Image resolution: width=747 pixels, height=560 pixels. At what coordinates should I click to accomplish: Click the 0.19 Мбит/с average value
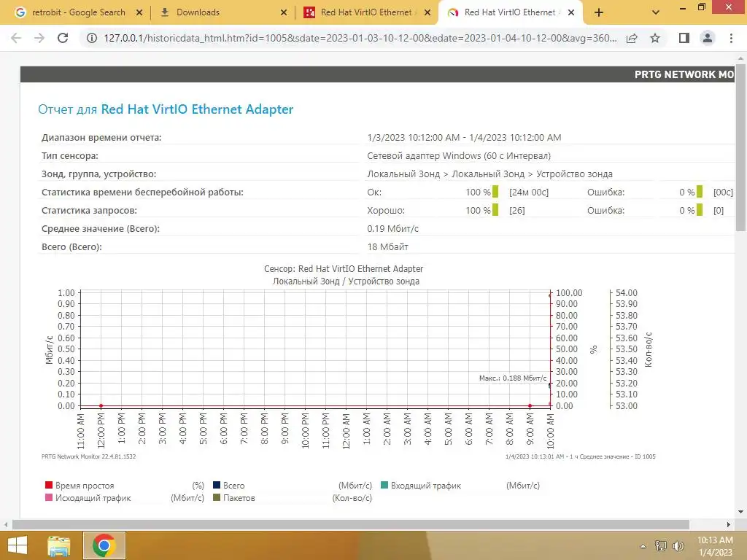(392, 228)
